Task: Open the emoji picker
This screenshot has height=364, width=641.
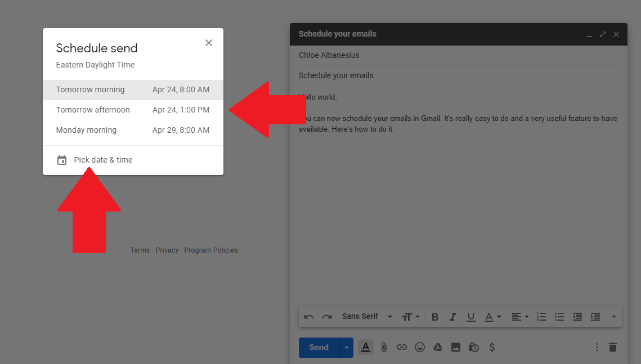Action: 420,347
